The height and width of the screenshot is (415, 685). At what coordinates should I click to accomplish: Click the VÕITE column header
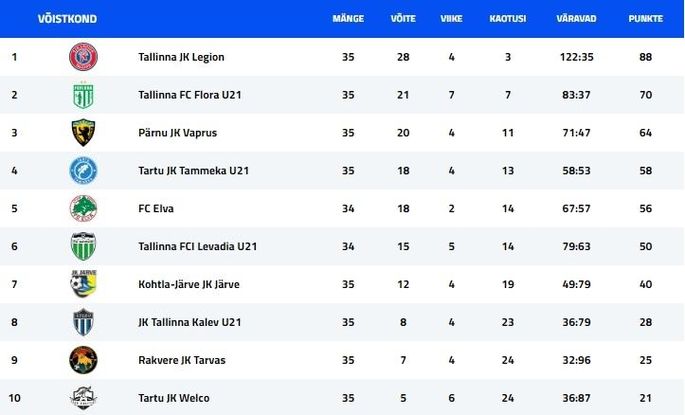(403, 18)
